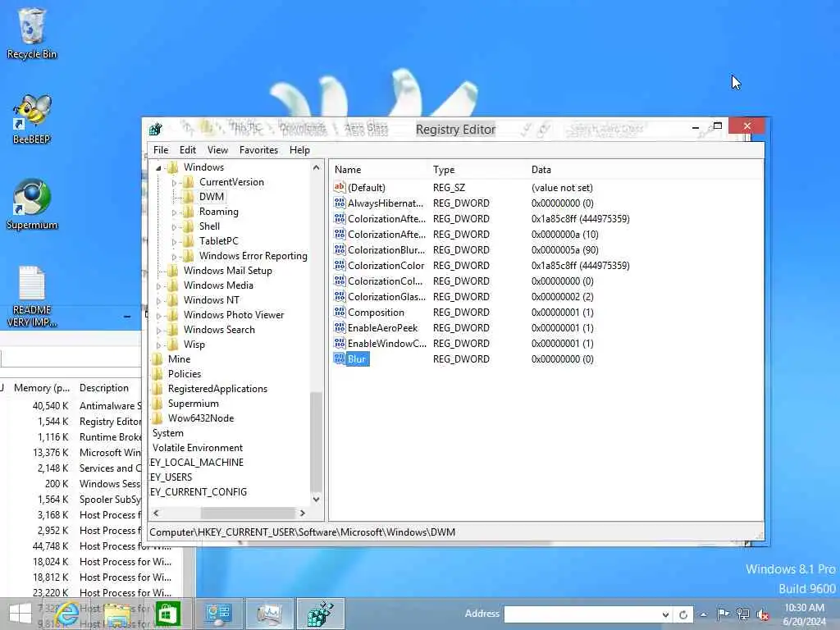Expand the Roaming key
Screen dimensions: 840x630
point(174,212)
